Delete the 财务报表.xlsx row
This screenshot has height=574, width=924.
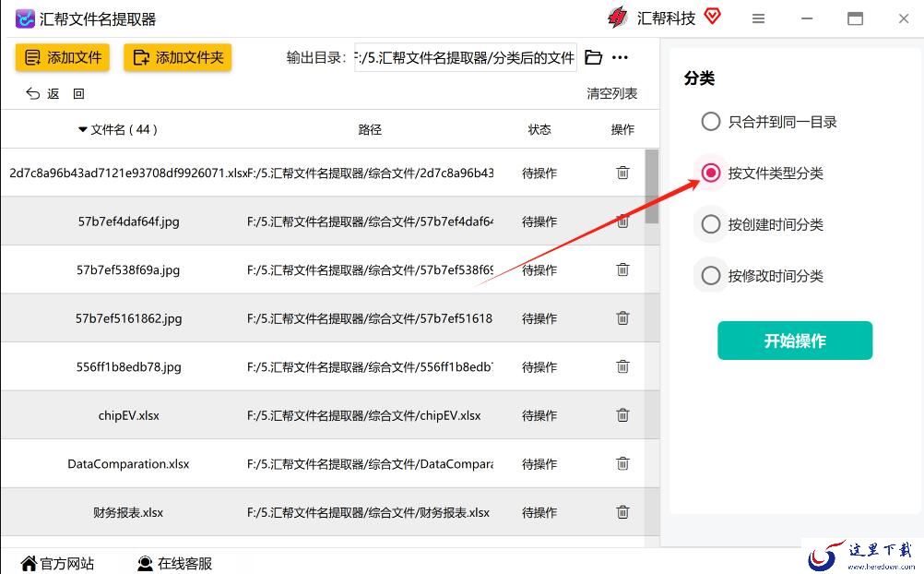(x=622, y=511)
